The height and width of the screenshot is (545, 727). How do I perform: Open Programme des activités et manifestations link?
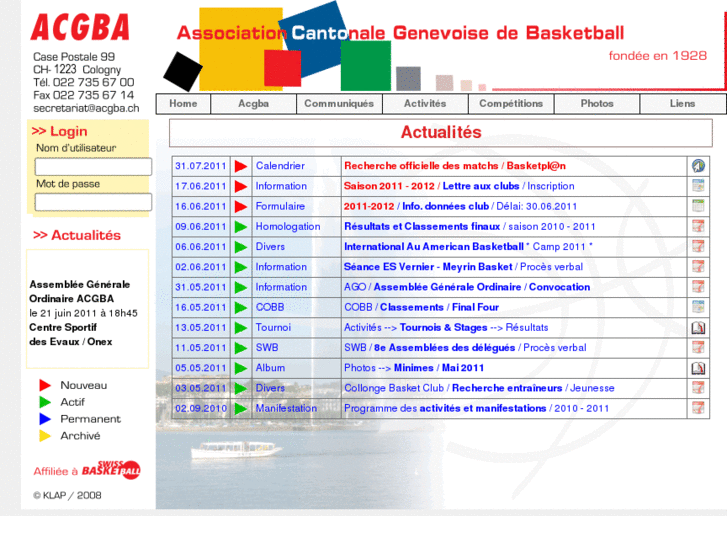(x=477, y=408)
